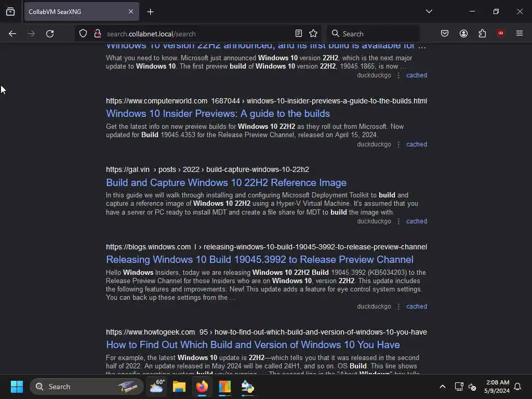Open Firefox View recent browsing icon
Screen dimensions: 532x399
[x=10, y=11]
